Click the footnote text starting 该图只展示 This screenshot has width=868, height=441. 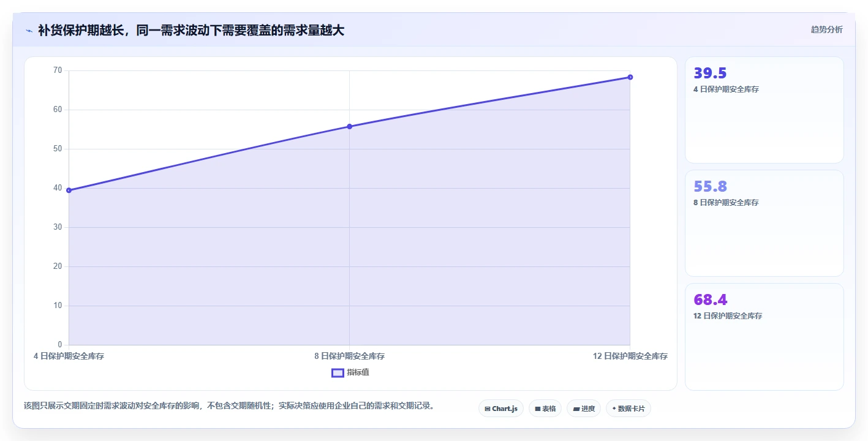pyautogui.click(x=229, y=405)
